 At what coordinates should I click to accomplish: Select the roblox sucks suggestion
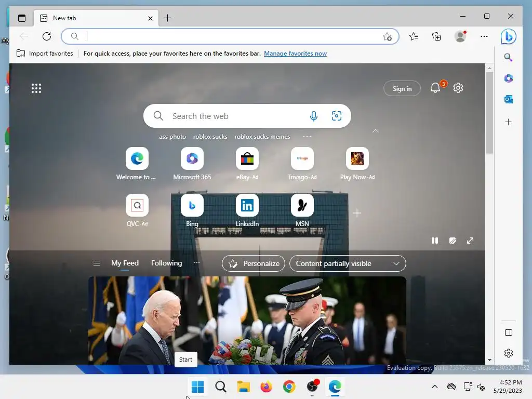point(210,137)
